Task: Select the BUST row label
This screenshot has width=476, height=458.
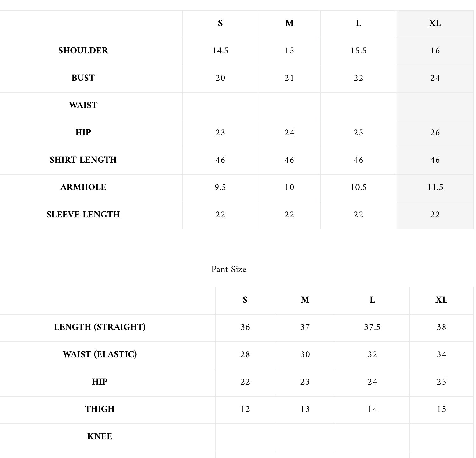Action: click(83, 78)
